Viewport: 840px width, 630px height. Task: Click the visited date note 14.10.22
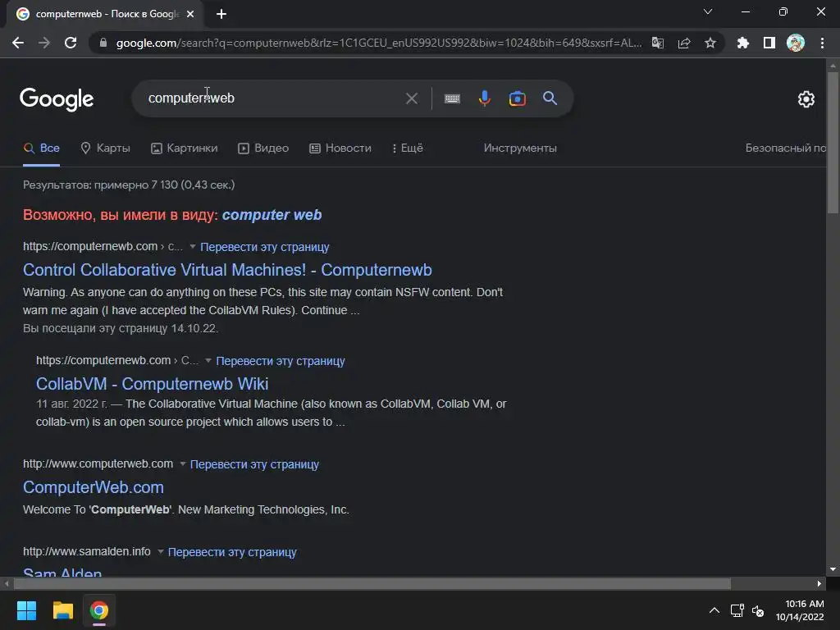coord(121,328)
